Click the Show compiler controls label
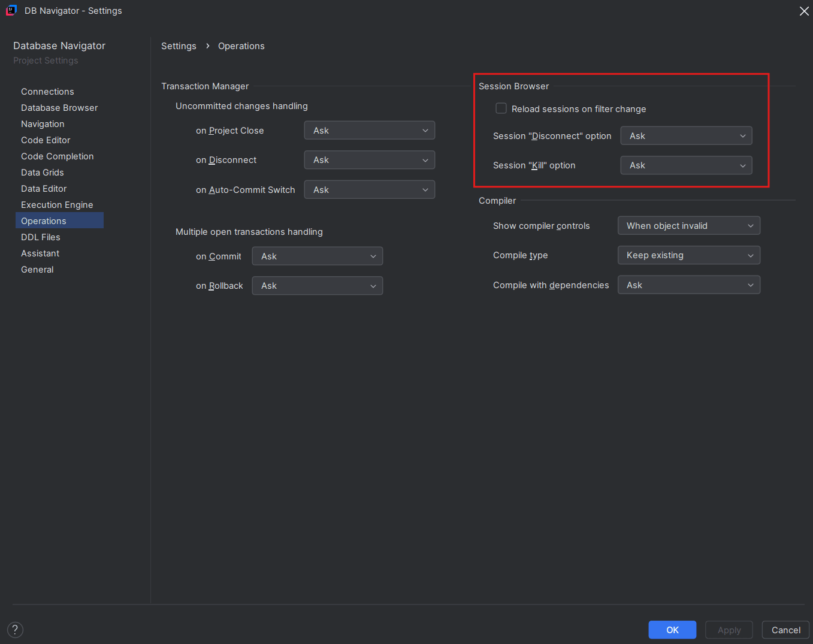The image size is (813, 644). [x=542, y=226]
